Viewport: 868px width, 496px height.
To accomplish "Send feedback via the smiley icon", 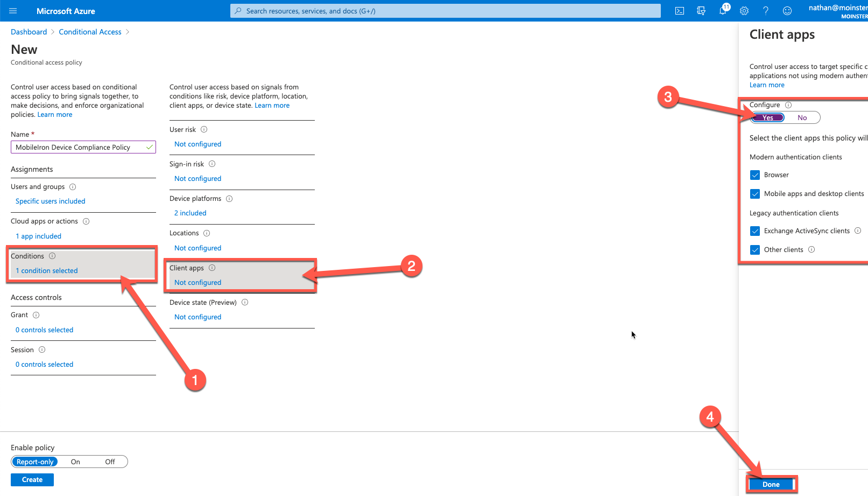I will [787, 10].
